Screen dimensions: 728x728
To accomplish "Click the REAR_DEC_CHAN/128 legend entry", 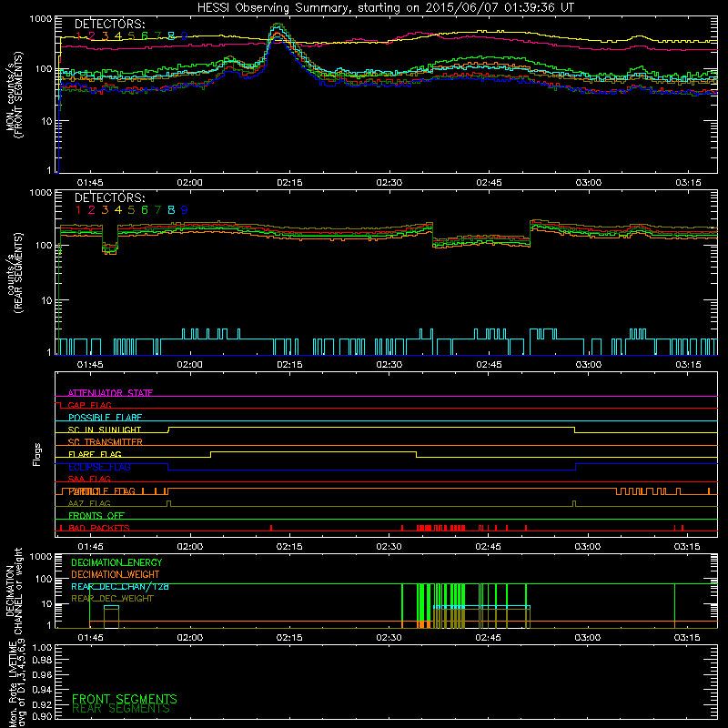I will (x=120, y=587).
